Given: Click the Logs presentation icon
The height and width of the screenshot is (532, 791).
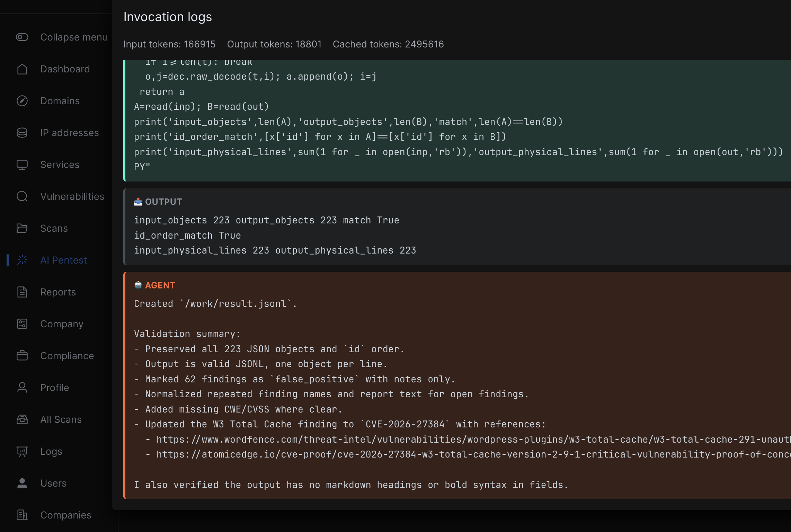Looking at the screenshot, I should coord(22,451).
